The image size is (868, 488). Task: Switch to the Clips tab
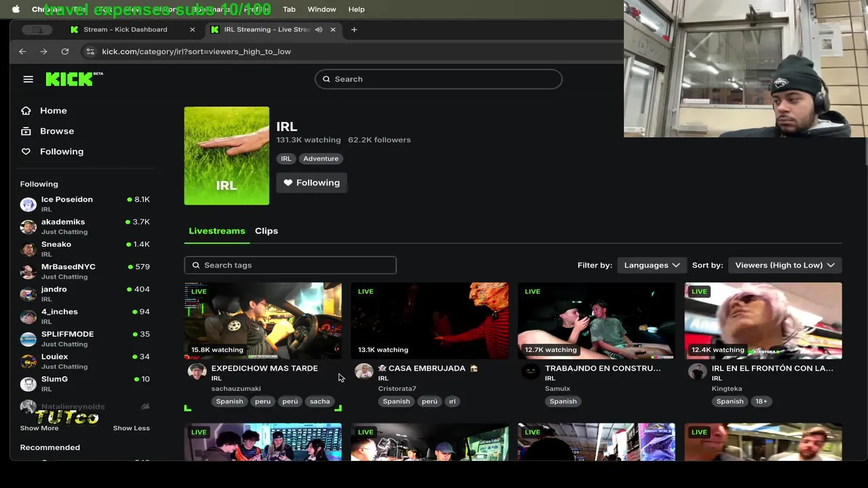pos(267,231)
